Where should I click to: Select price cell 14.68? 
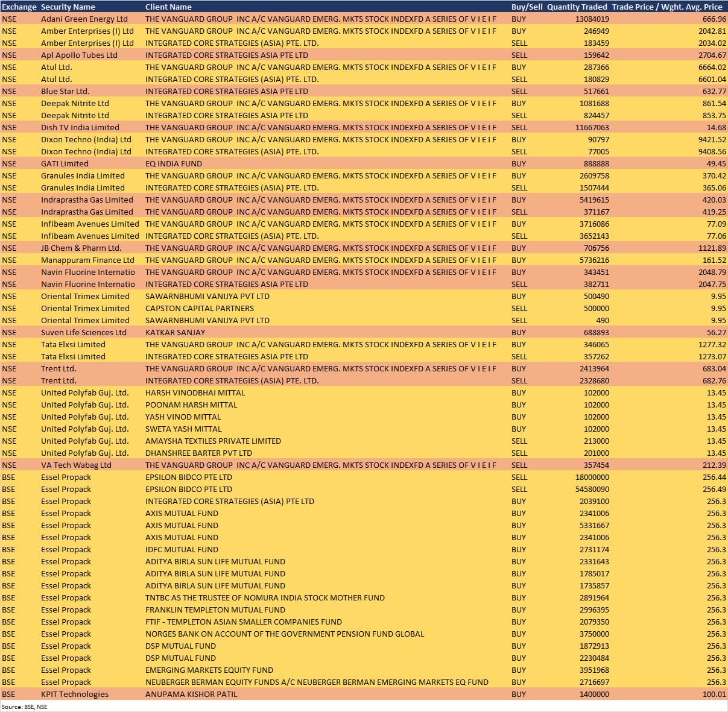tap(717, 127)
